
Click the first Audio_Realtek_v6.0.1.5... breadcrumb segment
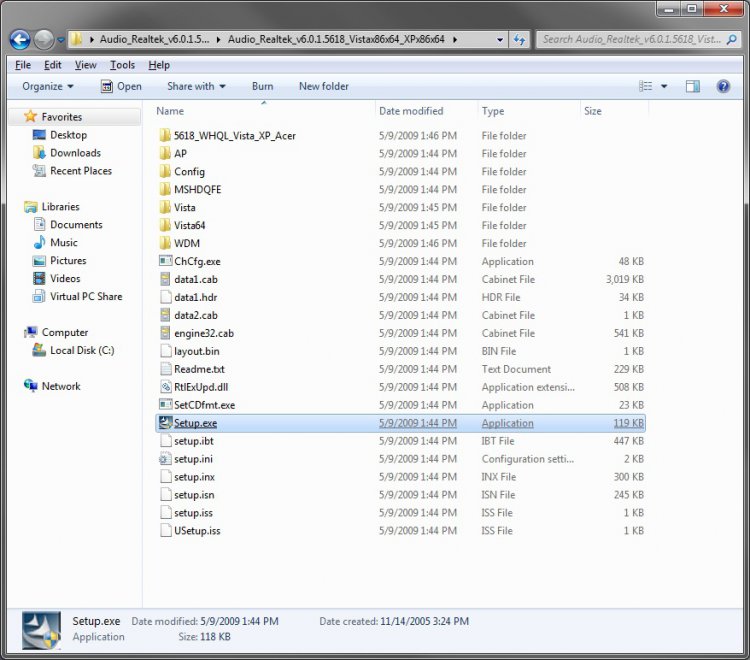pyautogui.click(x=154, y=39)
